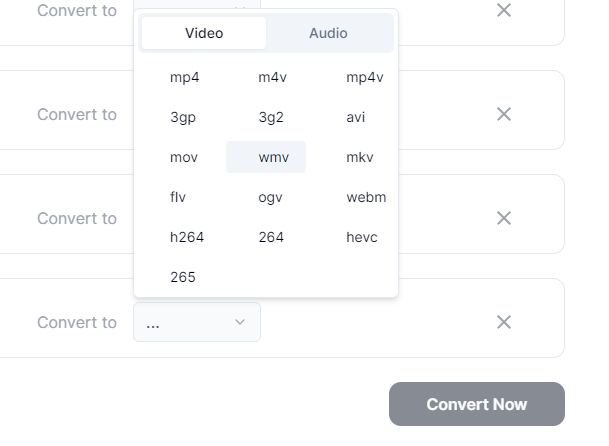Select the 265 format option
This screenshot has height=446, width=609.
(x=183, y=277)
